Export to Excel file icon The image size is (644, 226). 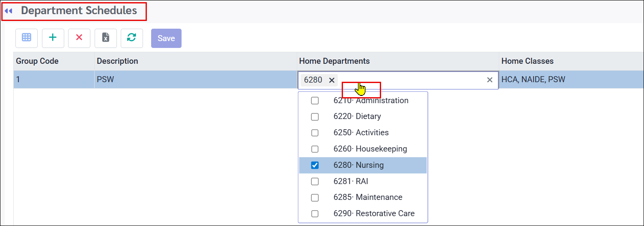point(105,38)
